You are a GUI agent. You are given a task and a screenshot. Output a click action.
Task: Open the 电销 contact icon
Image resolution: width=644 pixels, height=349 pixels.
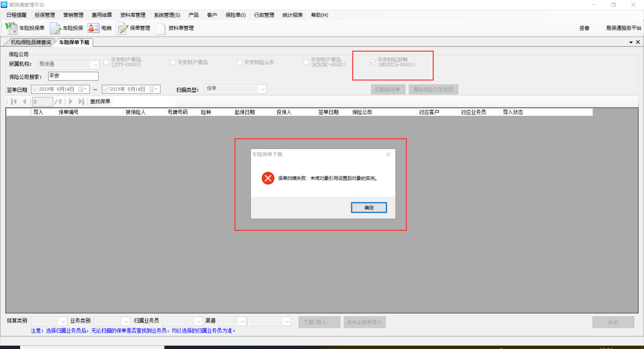(x=93, y=28)
